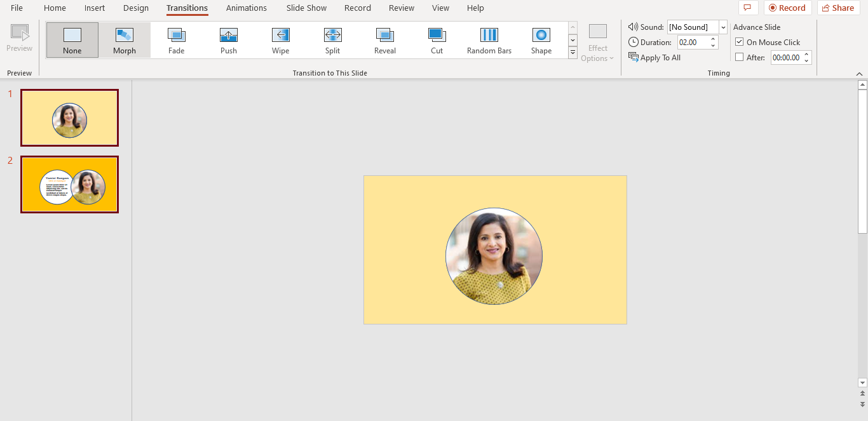Go to next slide double-arrow button

coord(862,404)
